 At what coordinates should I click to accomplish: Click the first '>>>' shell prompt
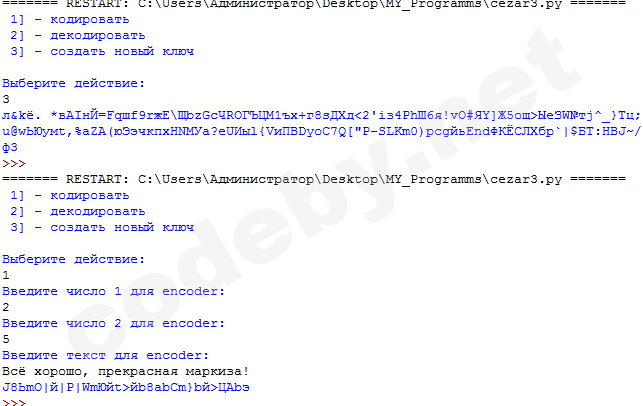[14, 164]
